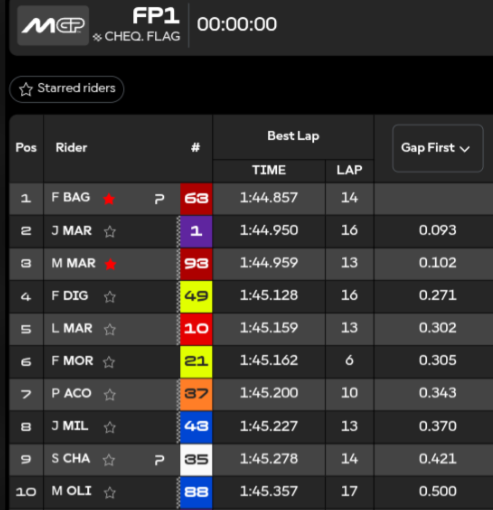Click the MotoGP logo icon
493x510 pixels.
pyautogui.click(x=53, y=26)
